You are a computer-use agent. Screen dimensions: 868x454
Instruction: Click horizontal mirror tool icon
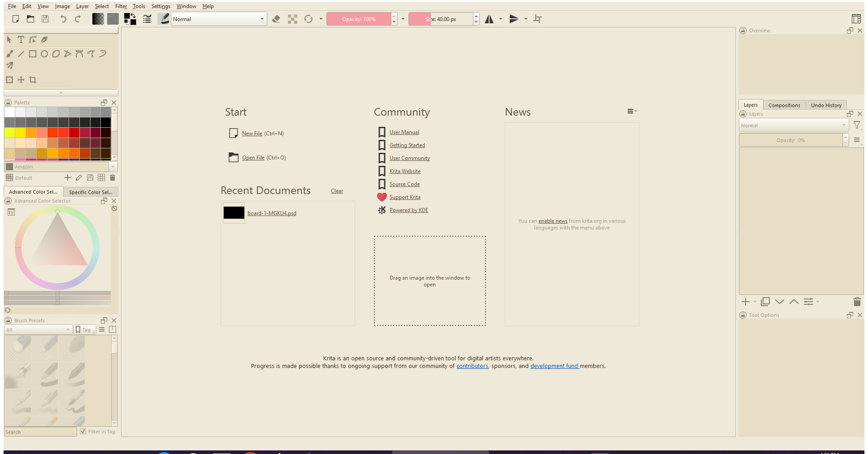(x=489, y=19)
